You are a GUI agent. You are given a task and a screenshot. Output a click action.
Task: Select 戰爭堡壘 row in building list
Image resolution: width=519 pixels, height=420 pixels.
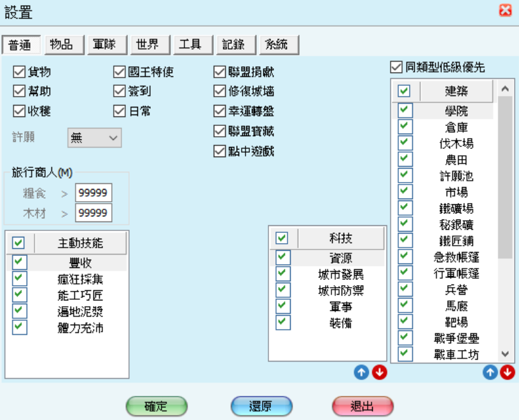443,338
